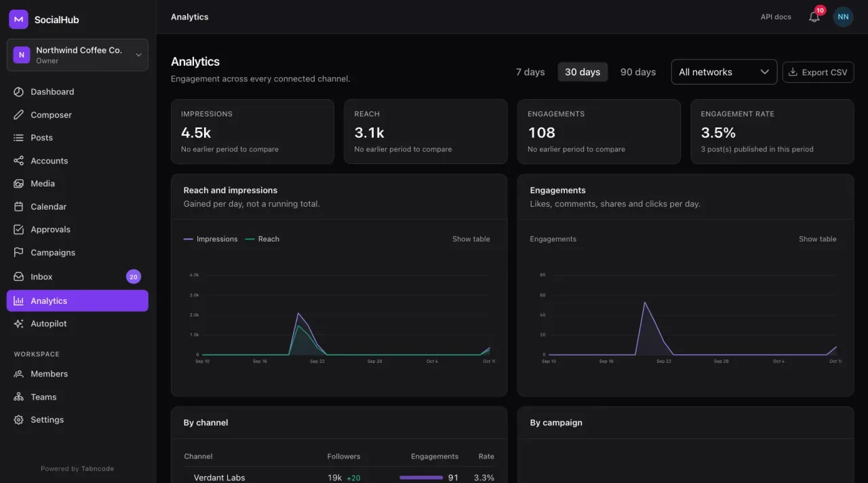868x483 pixels.
Task: Open the NN user avatar menu
Action: 843,17
